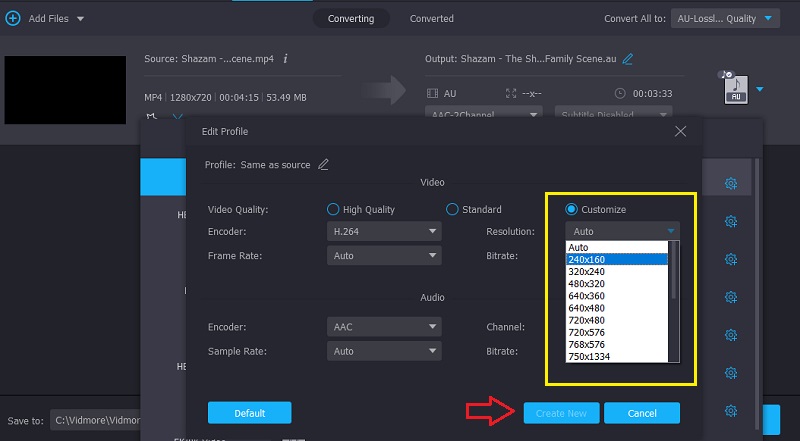This screenshot has height=441, width=800.
Task: Close the Edit Profile dialog
Action: 680,131
